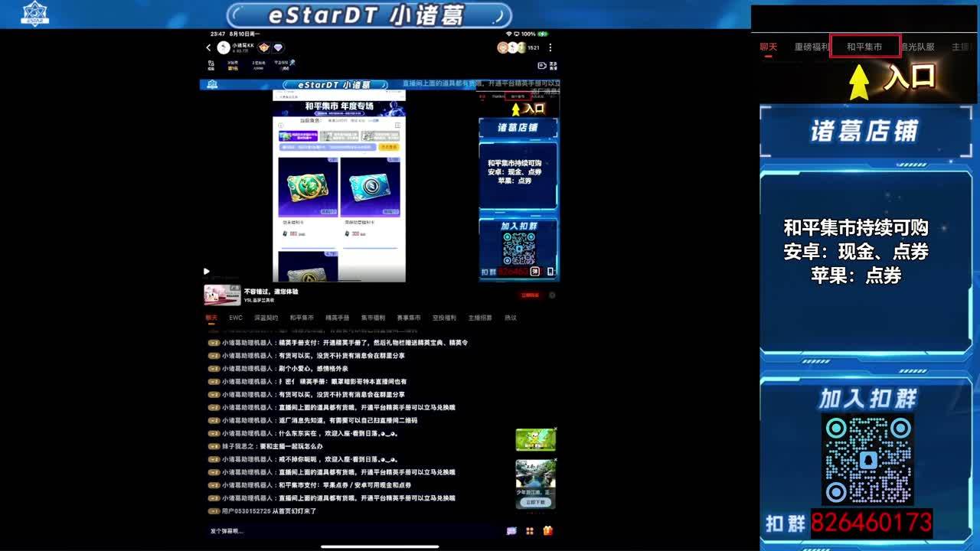Click the play button on the video
The width and height of the screenshot is (980, 551).
pos(206,271)
